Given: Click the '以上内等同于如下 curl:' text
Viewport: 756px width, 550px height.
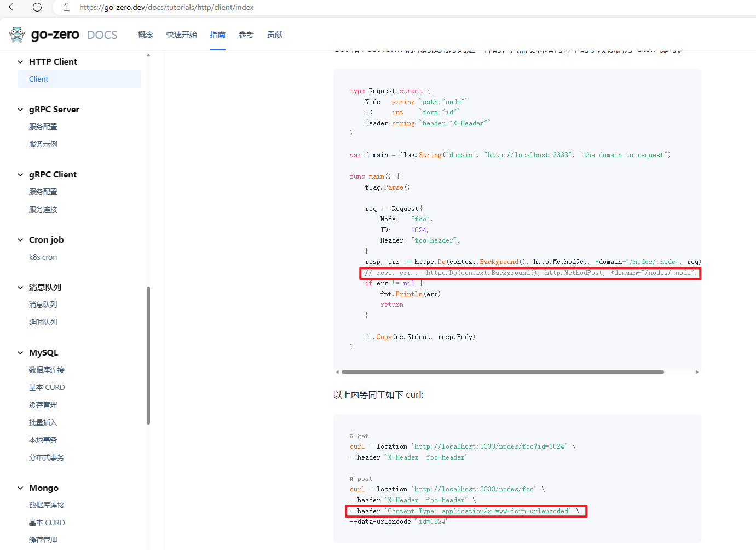Looking at the screenshot, I should click(x=378, y=394).
